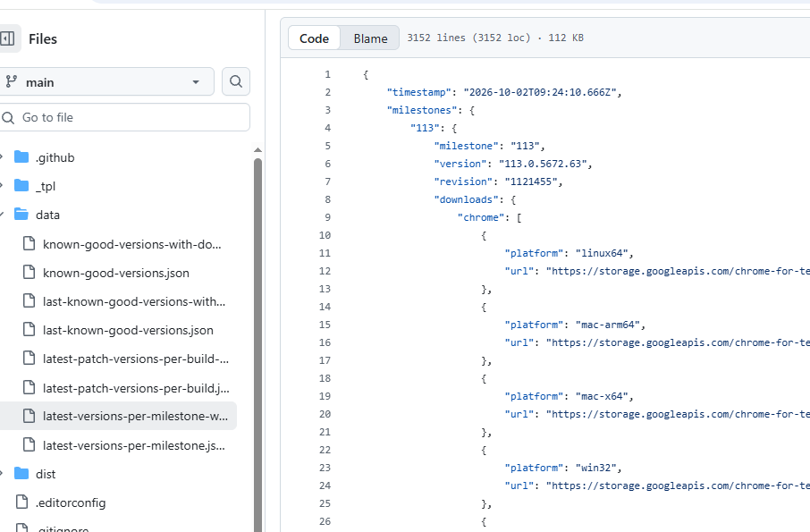Click the _tpl folder icon
The image size is (810, 532).
(x=21, y=186)
